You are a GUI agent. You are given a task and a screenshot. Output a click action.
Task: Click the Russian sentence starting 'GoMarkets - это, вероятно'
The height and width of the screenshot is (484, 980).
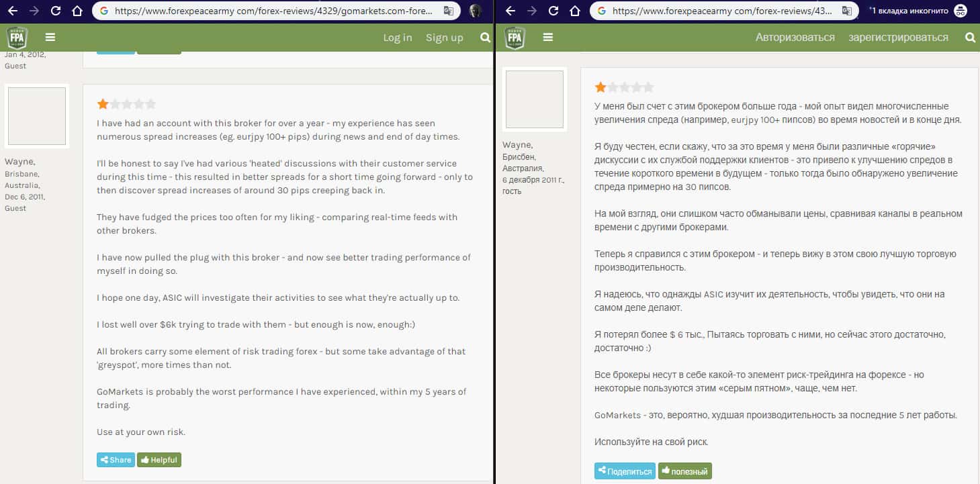[776, 415]
